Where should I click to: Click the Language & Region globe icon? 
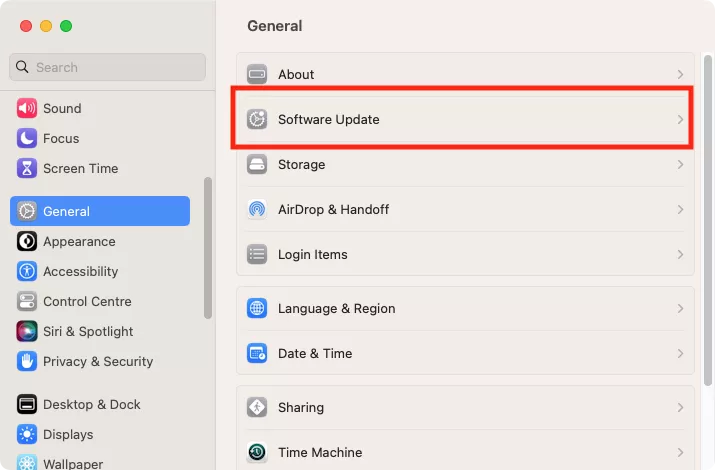point(257,308)
